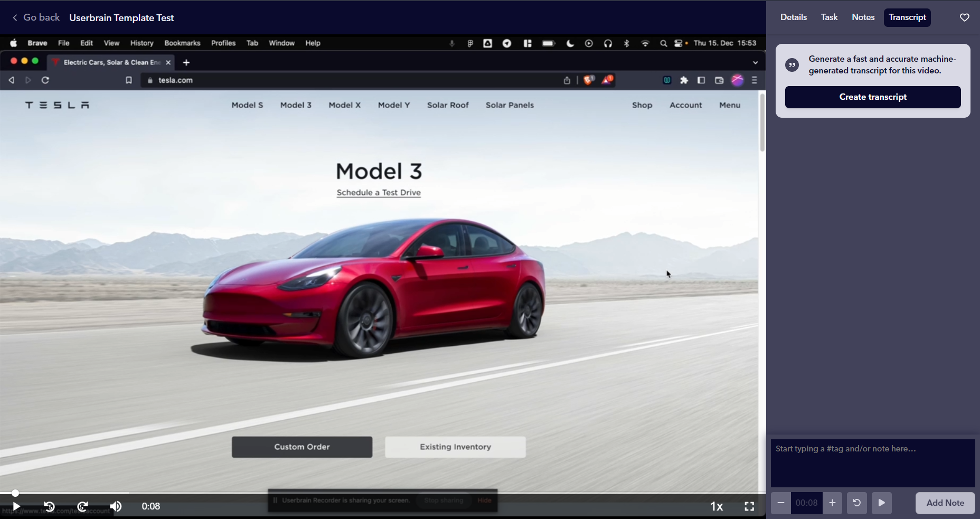The width and height of the screenshot is (980, 519).
Task: Increase the note timestamp with plus button
Action: click(832, 503)
